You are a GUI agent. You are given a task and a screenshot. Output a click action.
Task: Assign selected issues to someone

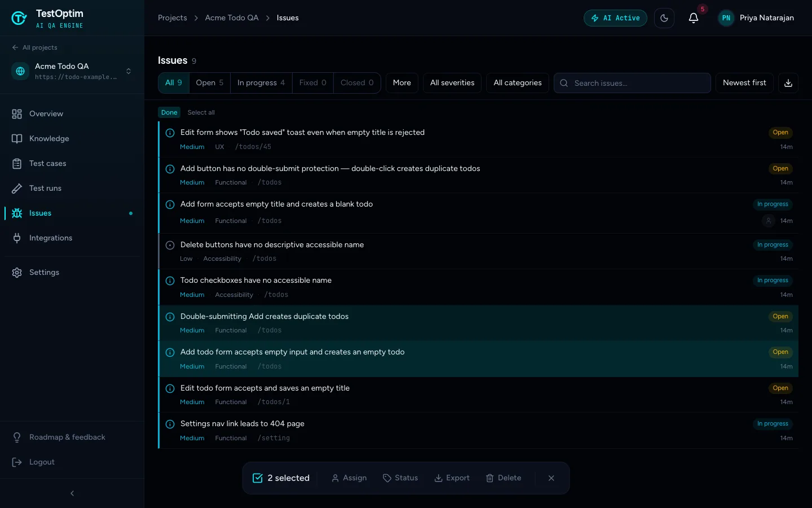(x=349, y=478)
